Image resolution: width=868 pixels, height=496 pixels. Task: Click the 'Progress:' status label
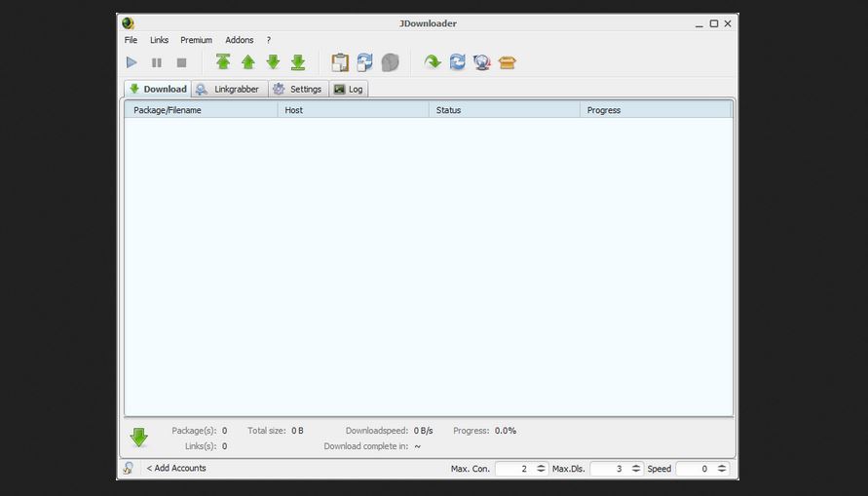pyautogui.click(x=472, y=430)
